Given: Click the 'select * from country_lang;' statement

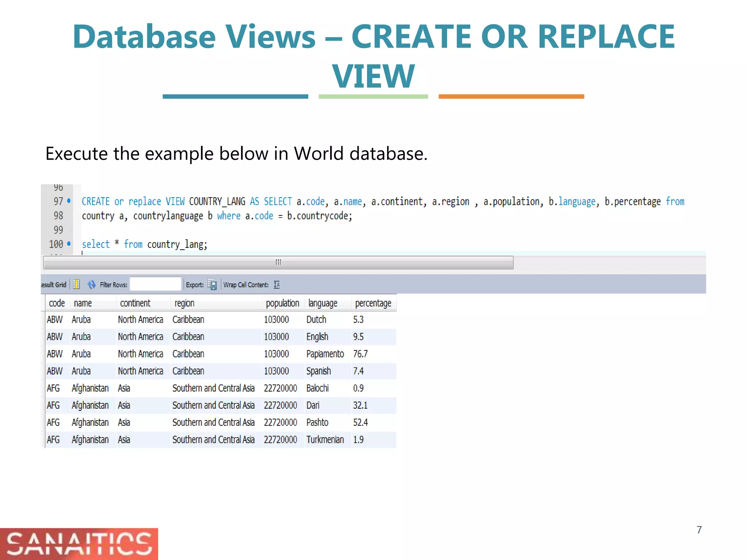Looking at the screenshot, I should 144,244.
